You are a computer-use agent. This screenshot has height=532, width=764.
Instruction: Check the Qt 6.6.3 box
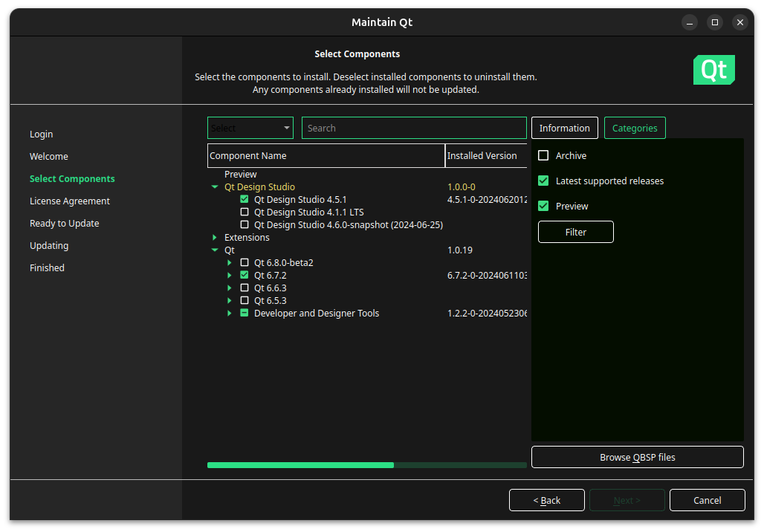pos(244,288)
